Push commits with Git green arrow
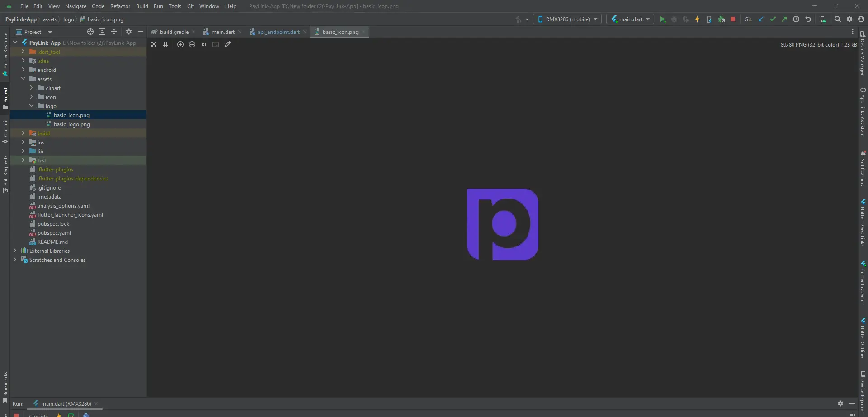Image resolution: width=868 pixels, height=417 pixels. coord(784,19)
